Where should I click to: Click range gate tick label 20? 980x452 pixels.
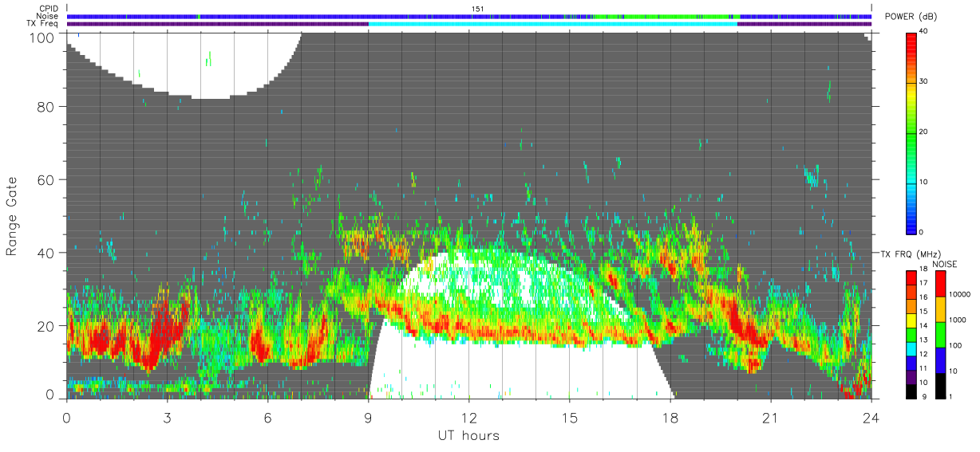click(47, 326)
